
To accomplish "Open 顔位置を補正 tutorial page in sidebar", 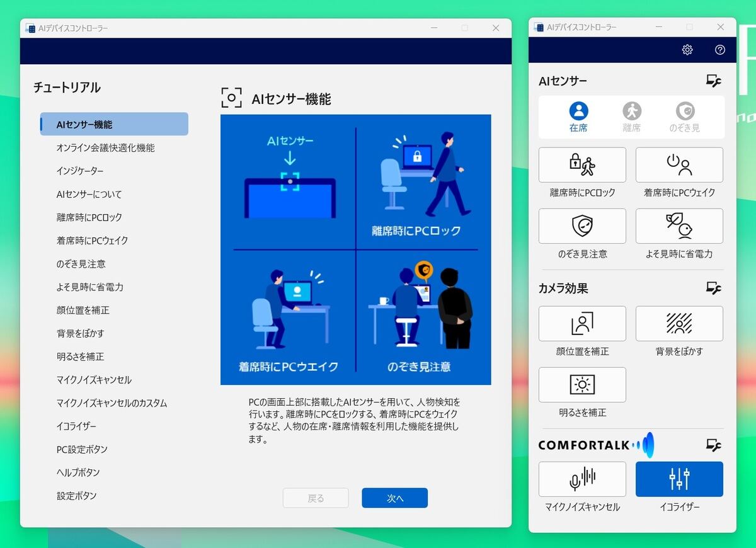I will [83, 311].
